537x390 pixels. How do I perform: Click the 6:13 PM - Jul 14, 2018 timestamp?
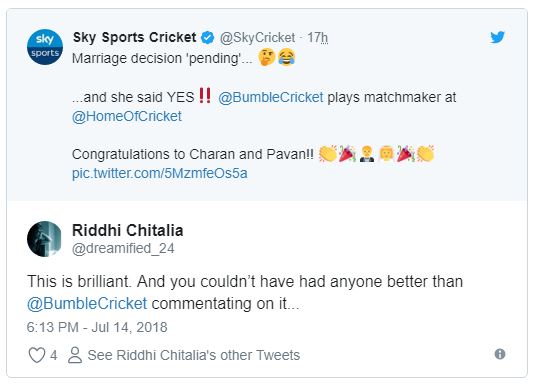97,327
